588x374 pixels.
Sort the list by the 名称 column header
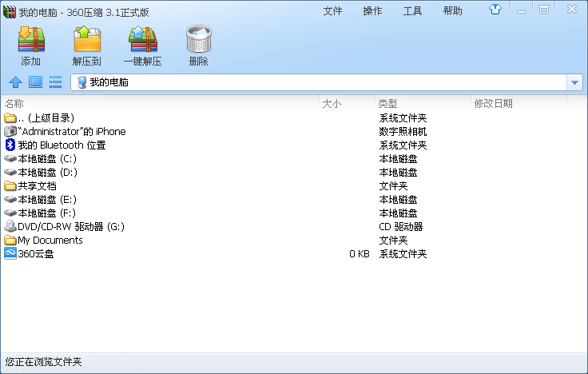[x=14, y=103]
